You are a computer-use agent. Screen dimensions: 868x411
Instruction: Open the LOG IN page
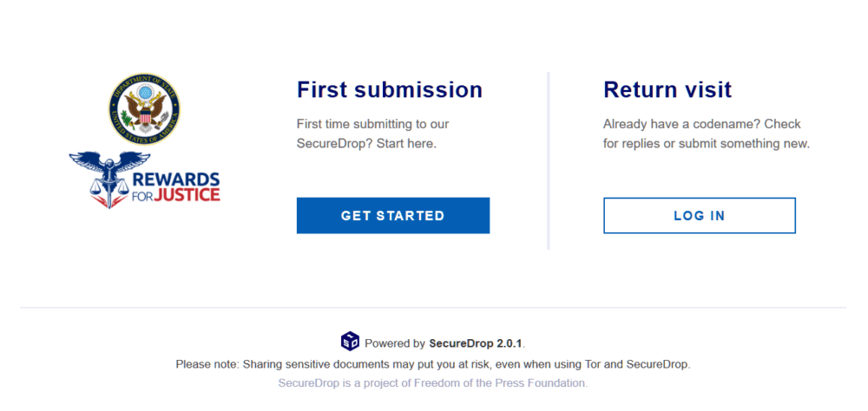tap(699, 216)
